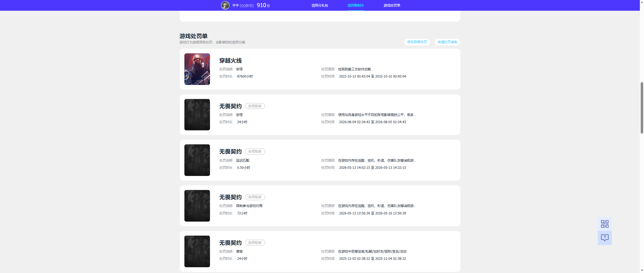Click 无畏契约 thumbnail for 禁言 penalty
Screen dimensions: 644x273
tap(197, 251)
